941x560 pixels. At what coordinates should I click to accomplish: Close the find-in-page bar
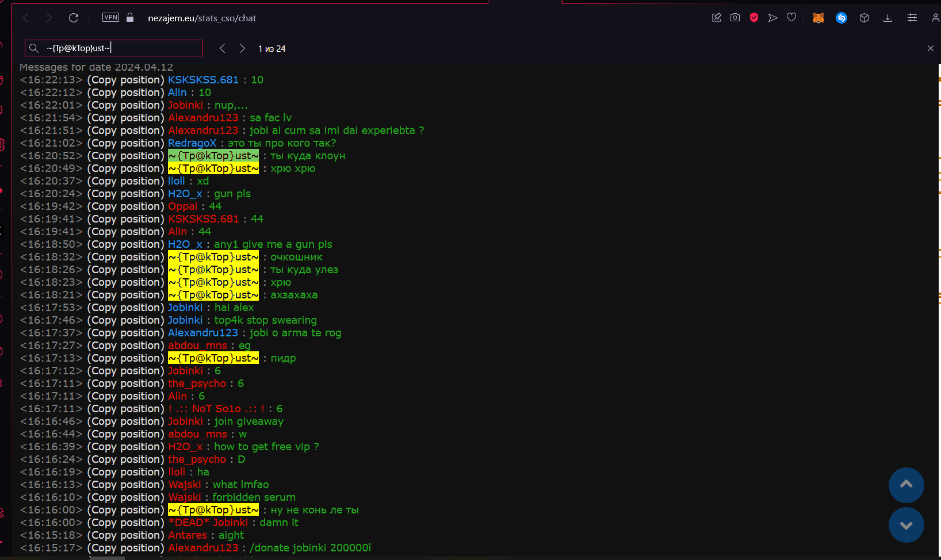point(931,48)
